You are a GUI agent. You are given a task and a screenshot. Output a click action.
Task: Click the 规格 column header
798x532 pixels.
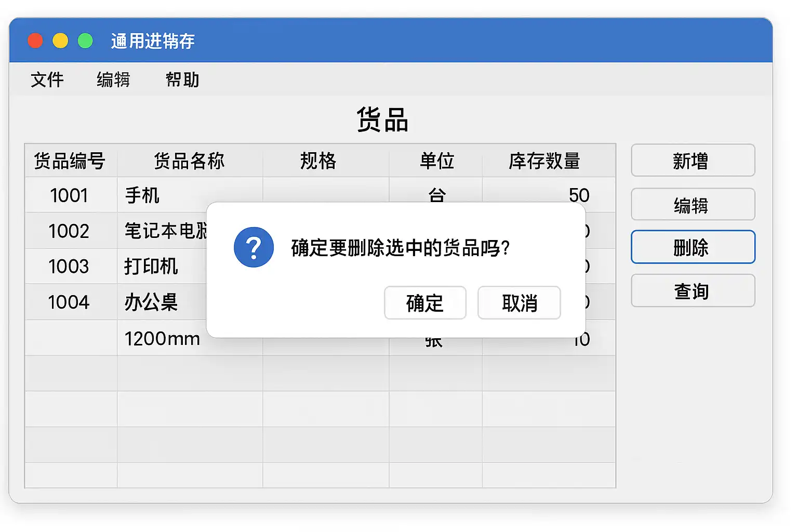pos(318,161)
